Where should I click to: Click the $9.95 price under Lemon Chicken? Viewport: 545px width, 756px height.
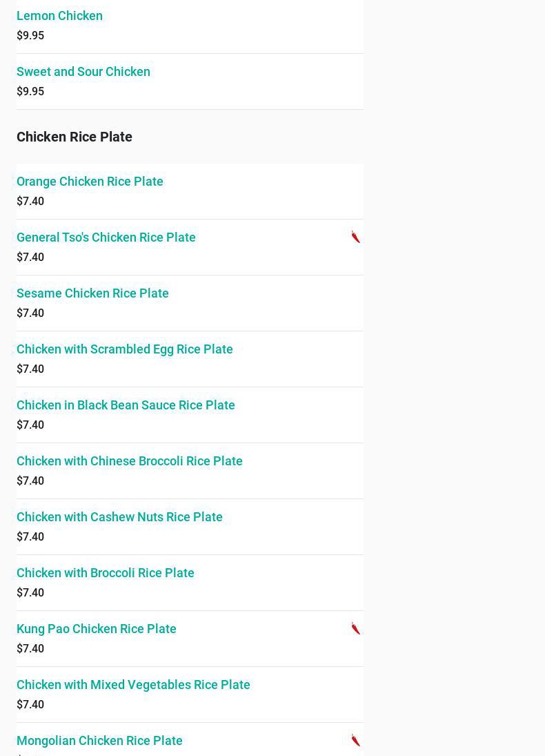(x=30, y=35)
